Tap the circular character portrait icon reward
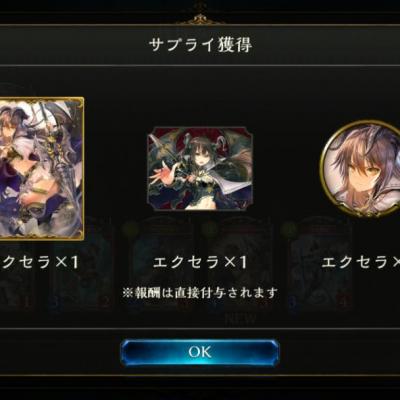Image resolution: width=400 pixels, height=400 pixels. point(362,168)
